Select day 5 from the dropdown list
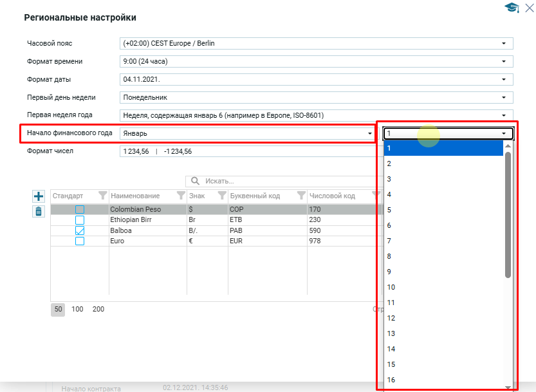The height and width of the screenshot is (392, 536). click(443, 210)
